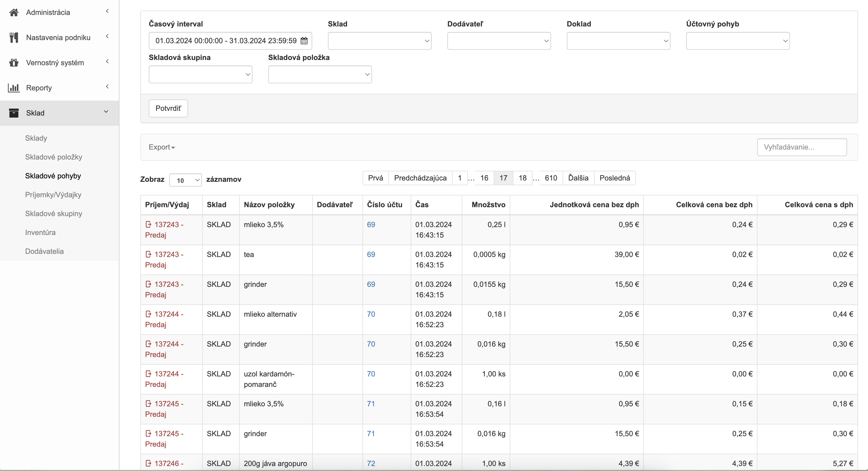Viewport: 868px width, 471px height.
Task: Open the calendar icon for Časový interval
Action: point(304,41)
